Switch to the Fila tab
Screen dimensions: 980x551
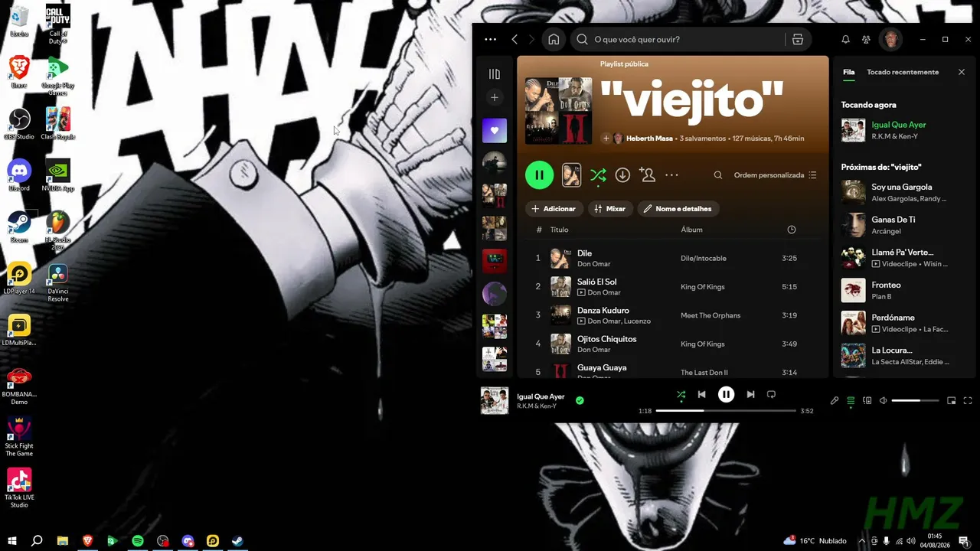pyautogui.click(x=849, y=72)
